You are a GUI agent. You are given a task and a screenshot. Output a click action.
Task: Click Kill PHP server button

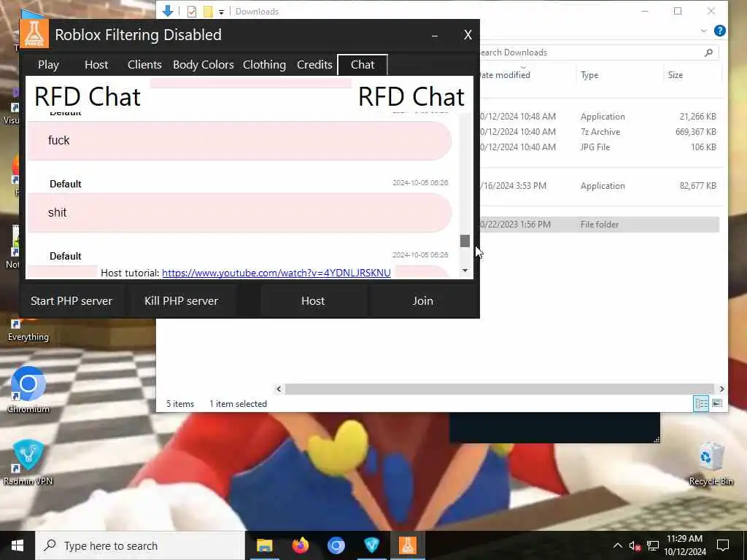[x=182, y=301]
